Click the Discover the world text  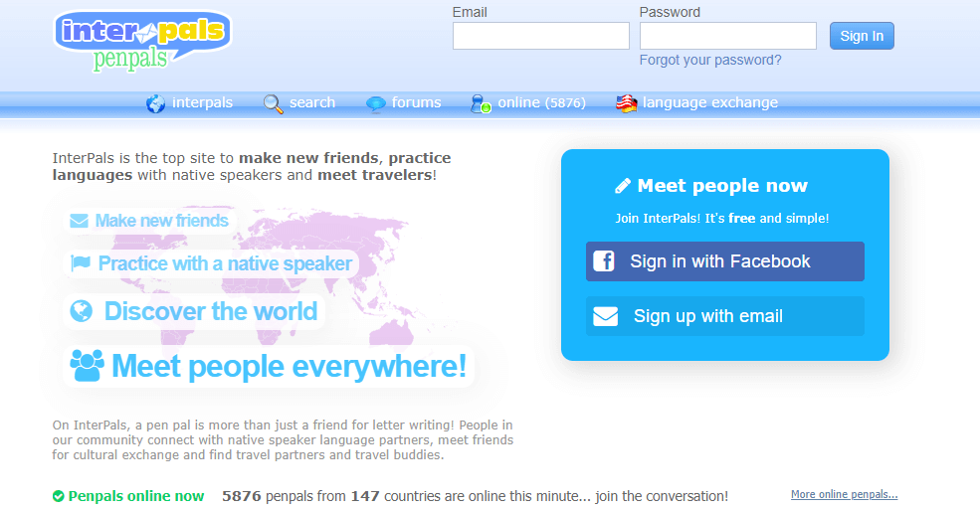211,311
